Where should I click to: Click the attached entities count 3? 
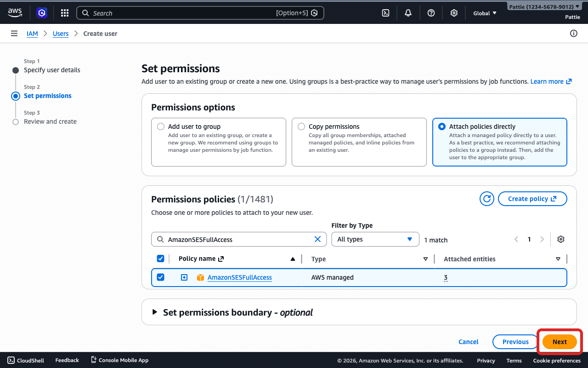click(x=446, y=277)
